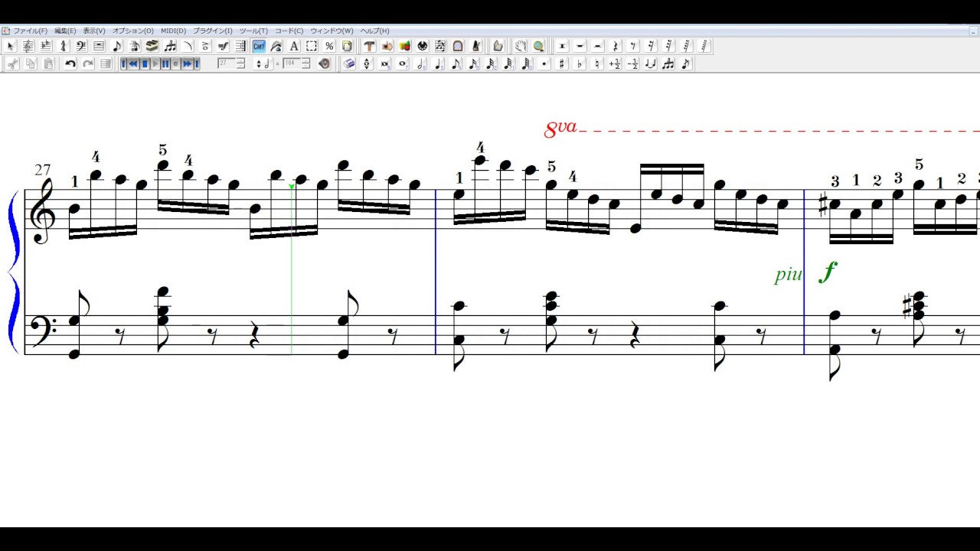Select the arrow Selection tool
Screen dimensions: 980x551
click(11, 46)
